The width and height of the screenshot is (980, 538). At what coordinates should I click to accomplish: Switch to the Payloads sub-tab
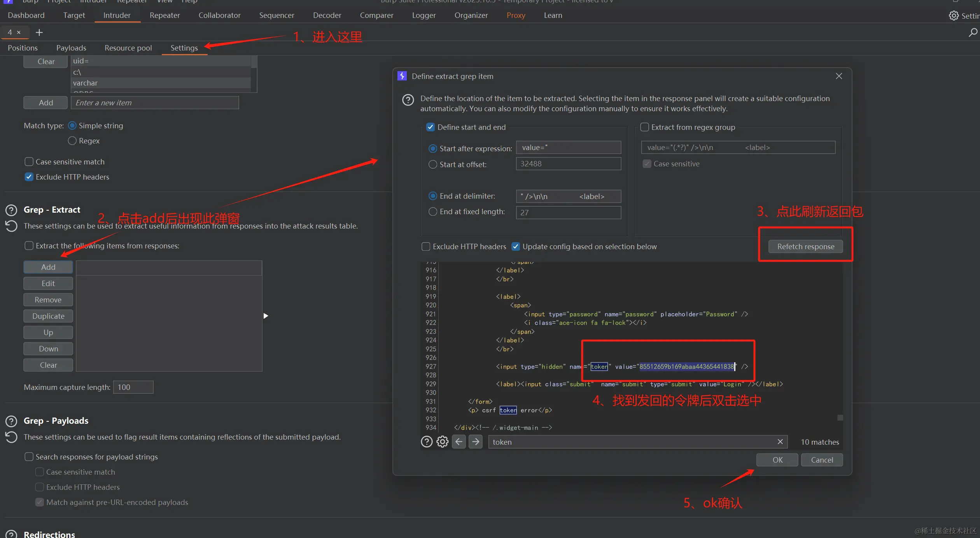click(71, 48)
